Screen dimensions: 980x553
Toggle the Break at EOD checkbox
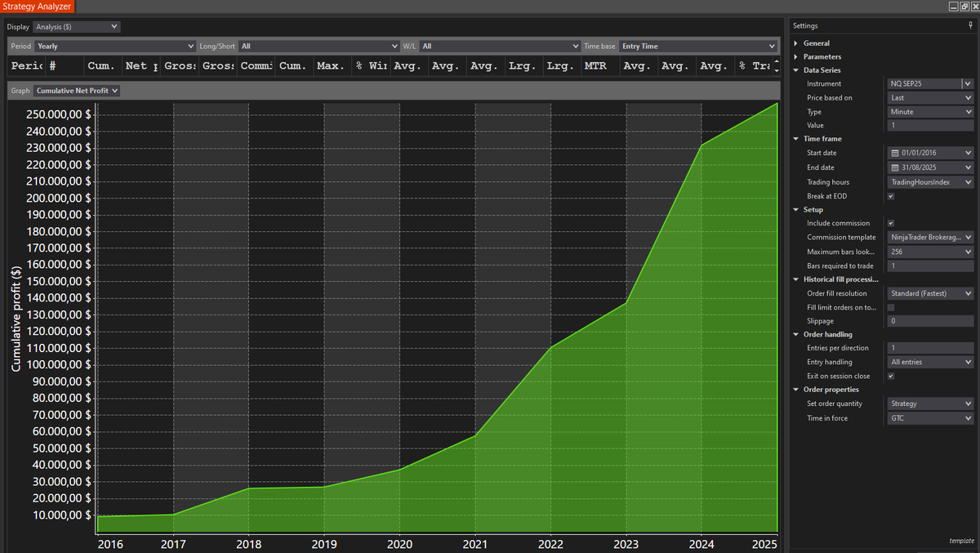891,196
